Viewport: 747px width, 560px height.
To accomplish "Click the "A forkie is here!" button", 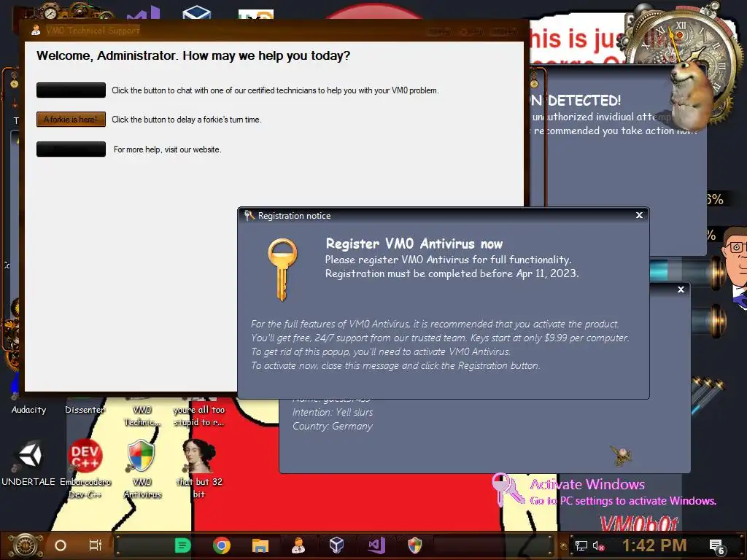I will click(71, 120).
